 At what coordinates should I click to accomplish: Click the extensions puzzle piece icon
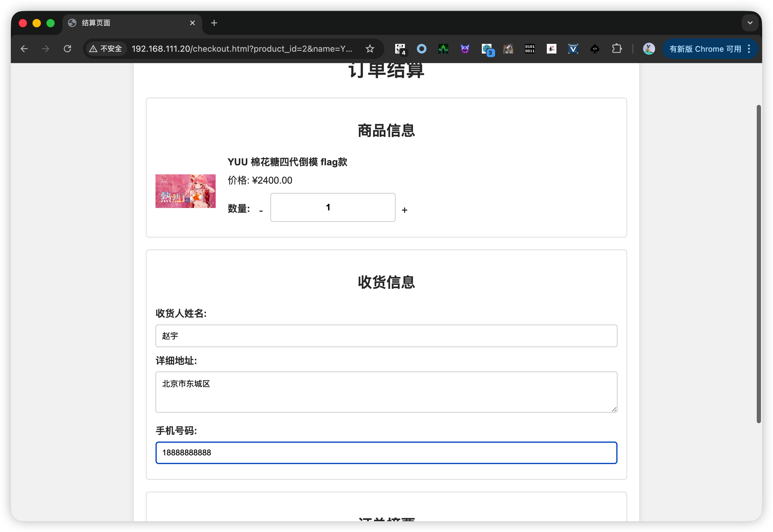(617, 49)
